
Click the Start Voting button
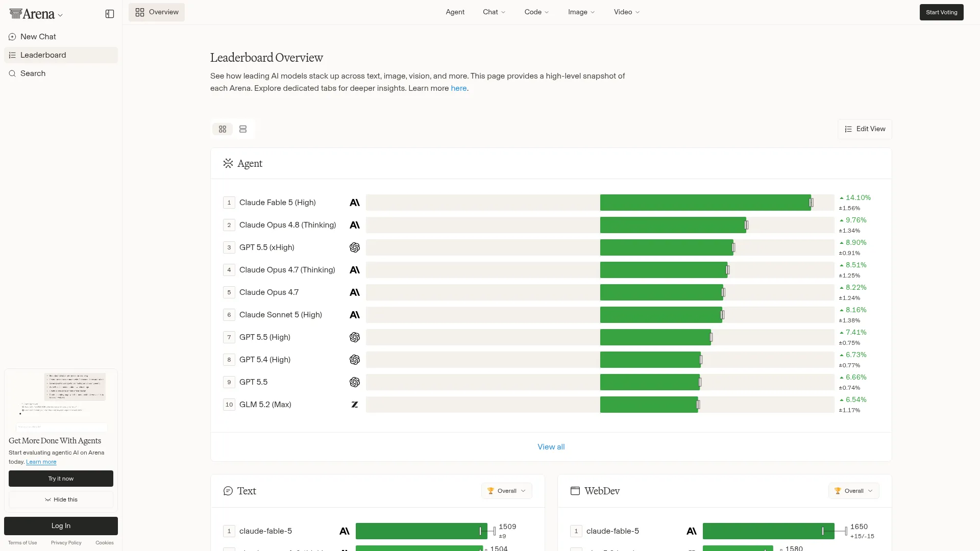pos(942,12)
